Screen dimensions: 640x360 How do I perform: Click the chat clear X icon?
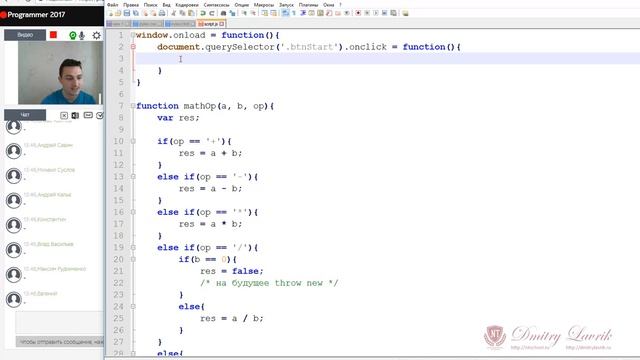pyautogui.click(x=64, y=116)
